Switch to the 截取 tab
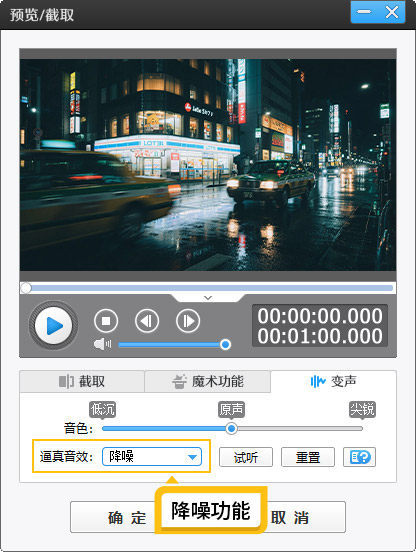The width and height of the screenshot is (416, 552). [x=82, y=381]
